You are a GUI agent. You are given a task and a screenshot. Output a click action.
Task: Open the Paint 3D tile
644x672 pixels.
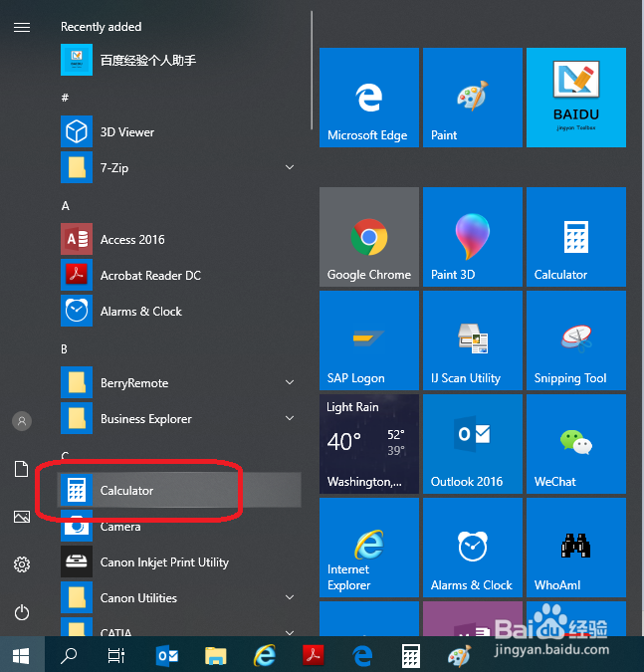473,237
